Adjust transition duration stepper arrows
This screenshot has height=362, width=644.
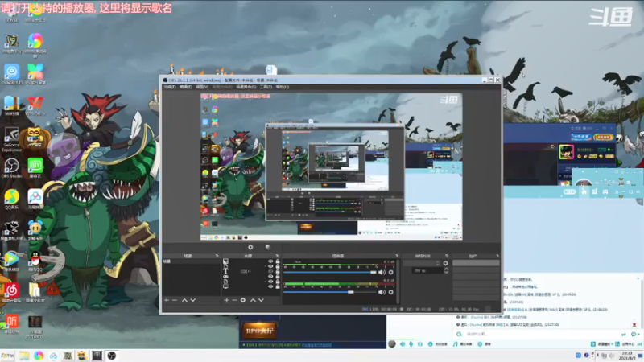[447, 271]
